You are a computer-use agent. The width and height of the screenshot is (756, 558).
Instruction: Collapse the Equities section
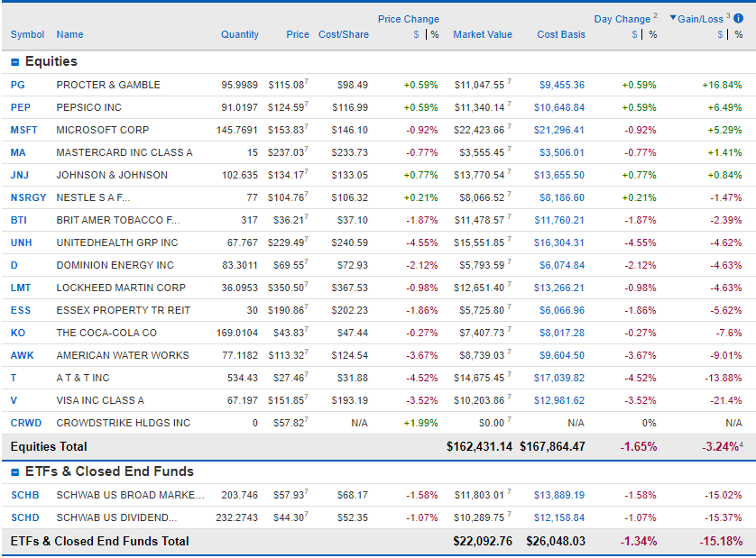(x=15, y=62)
